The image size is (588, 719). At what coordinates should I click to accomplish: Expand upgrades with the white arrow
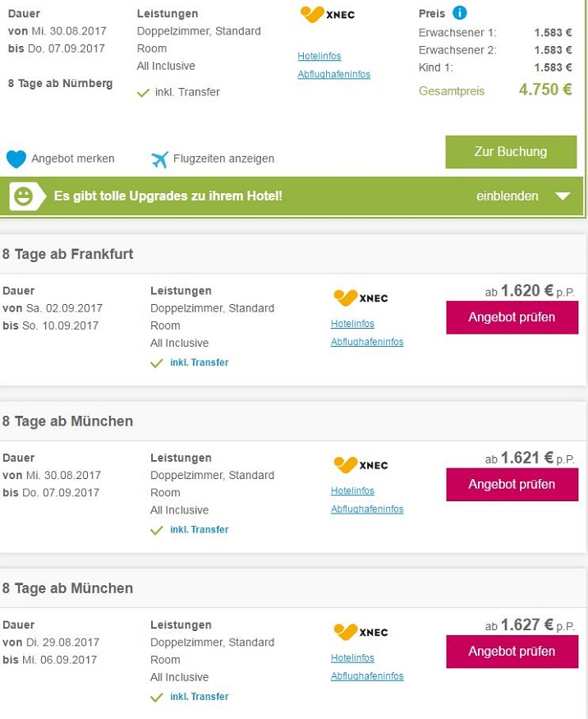pyautogui.click(x=562, y=196)
